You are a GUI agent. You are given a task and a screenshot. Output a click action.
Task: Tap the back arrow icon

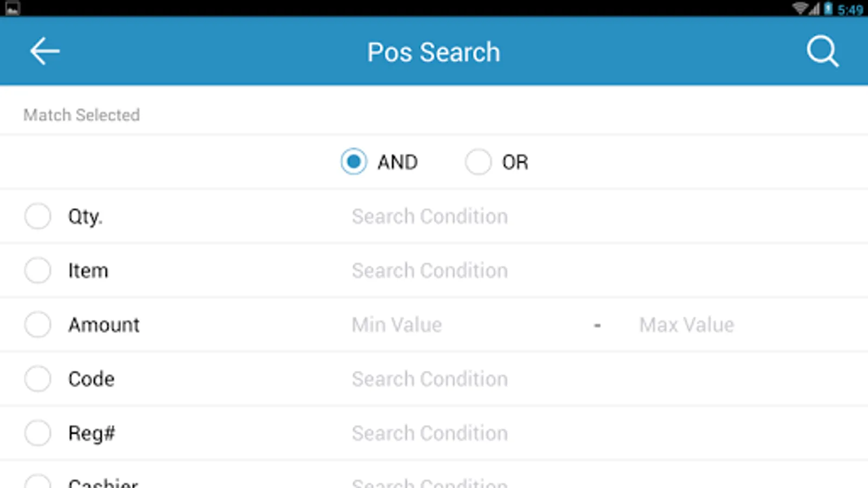44,52
